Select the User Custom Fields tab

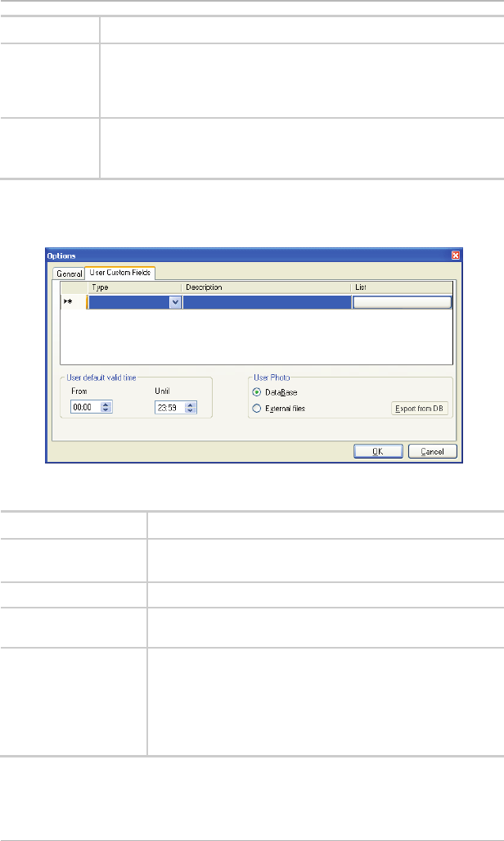click(x=120, y=273)
